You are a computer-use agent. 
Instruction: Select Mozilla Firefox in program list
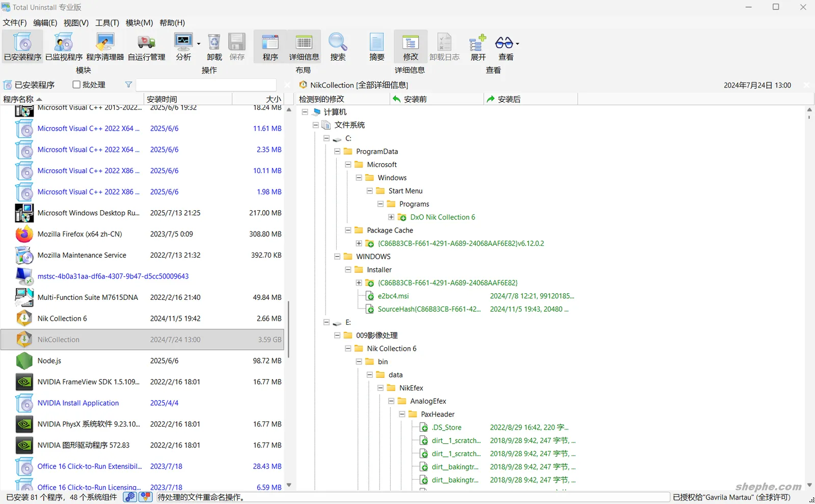click(79, 234)
